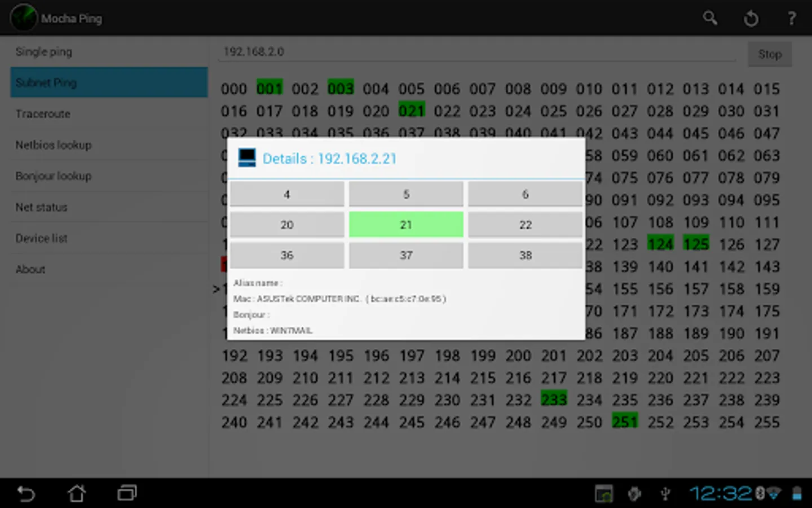The width and height of the screenshot is (812, 508).
Task: Open screenshot notification icon in status bar
Action: point(604,494)
